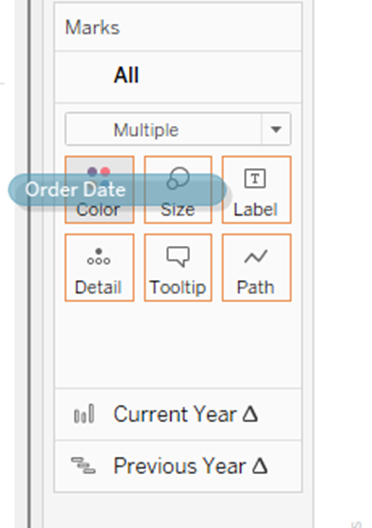
Task: Click the boxed T Label icon
Action: [x=255, y=178]
